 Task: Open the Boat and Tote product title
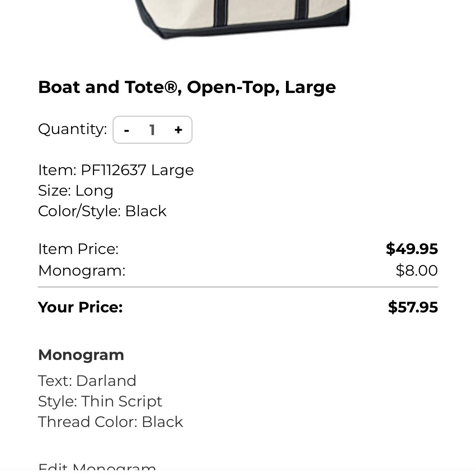[x=186, y=86]
